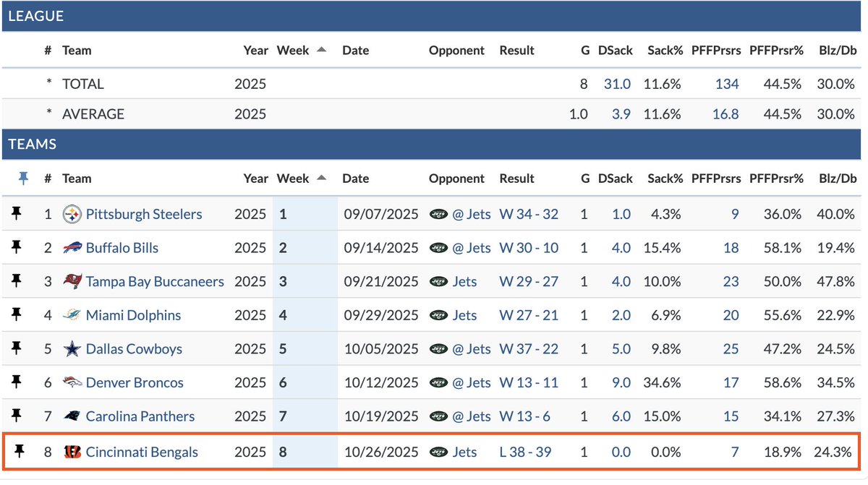868x485 pixels.
Task: Sort Teams table by PFFPrsrs column
Action: (x=715, y=179)
